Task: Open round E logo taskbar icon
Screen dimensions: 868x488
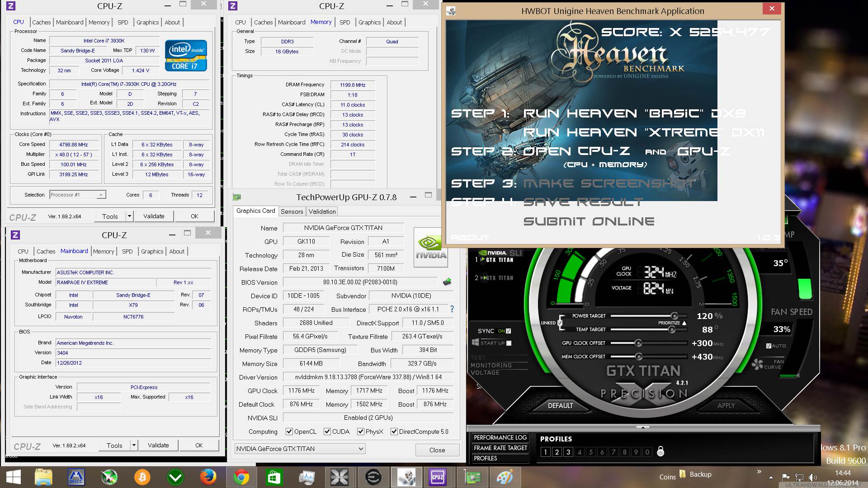Action: [x=373, y=477]
